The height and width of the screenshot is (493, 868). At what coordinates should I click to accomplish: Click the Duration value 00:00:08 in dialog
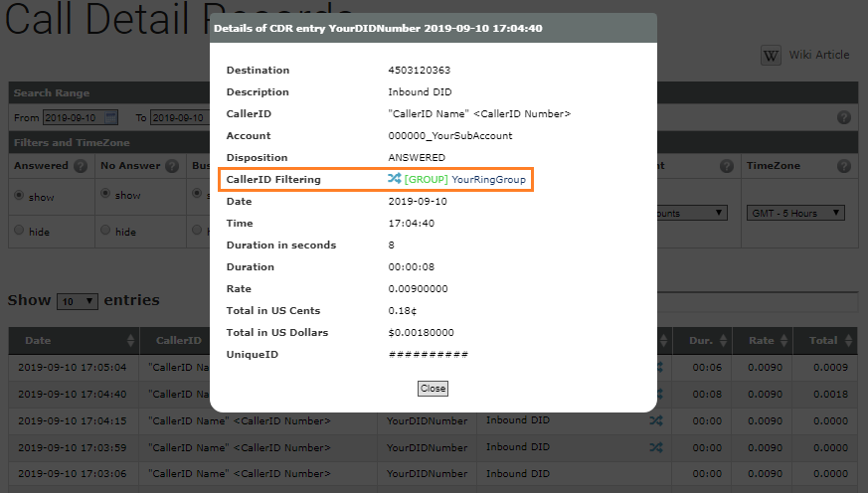pyautogui.click(x=412, y=266)
